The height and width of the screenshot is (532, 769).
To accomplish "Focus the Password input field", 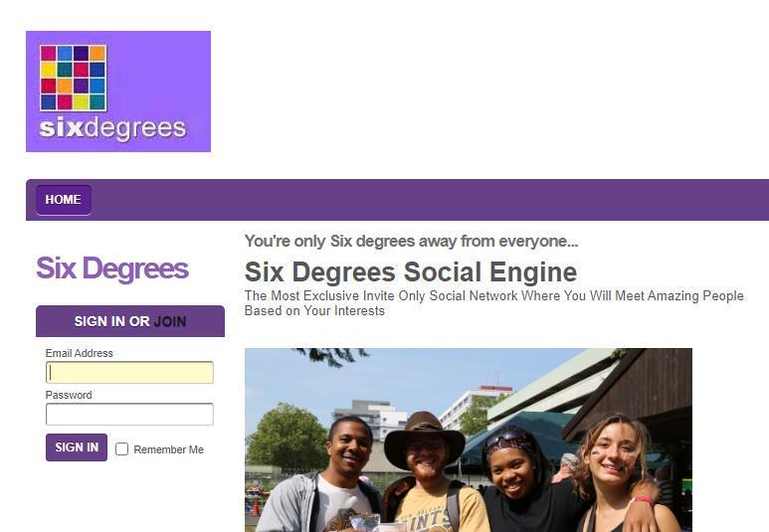I will pyautogui.click(x=129, y=415).
